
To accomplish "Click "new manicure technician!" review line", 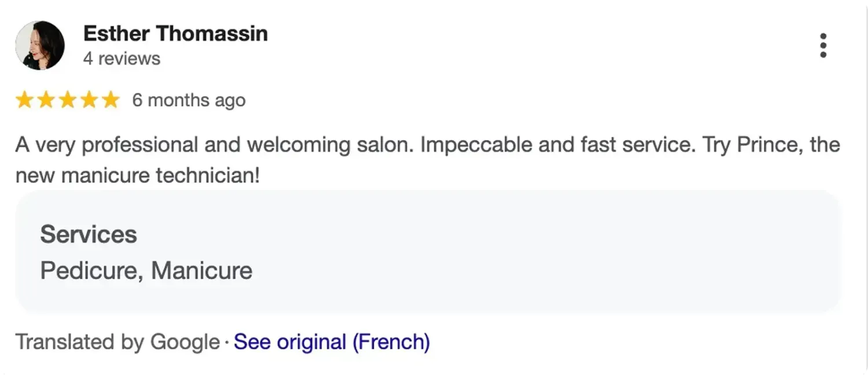I will pyautogui.click(x=138, y=174).
